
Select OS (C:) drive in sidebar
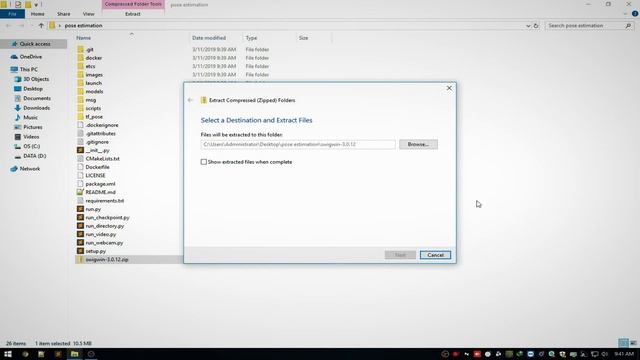(31, 146)
